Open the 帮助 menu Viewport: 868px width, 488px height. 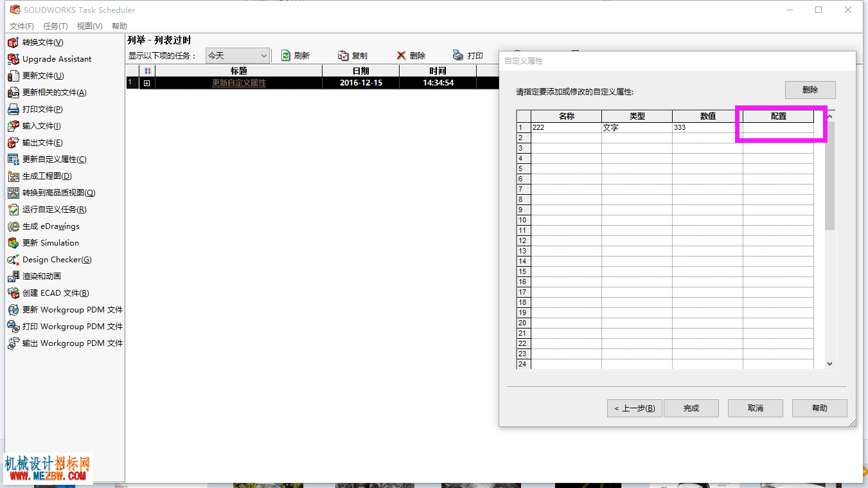pyautogui.click(x=120, y=26)
